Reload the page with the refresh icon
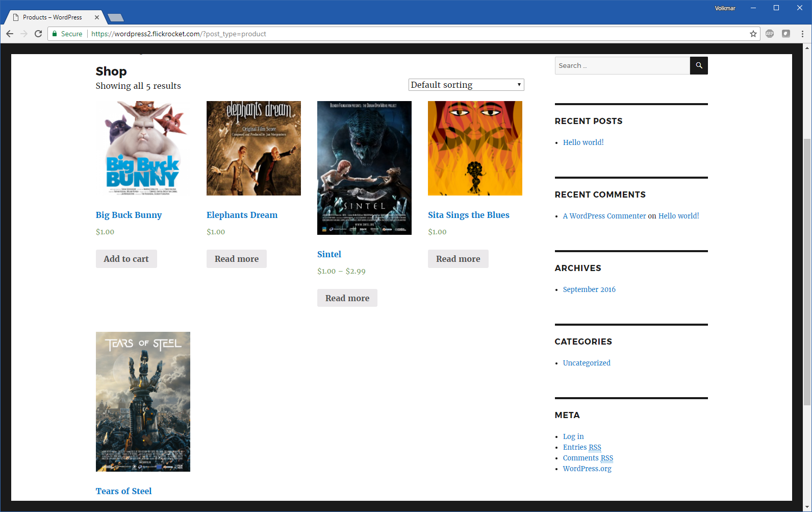The height and width of the screenshot is (512, 812). (38, 34)
